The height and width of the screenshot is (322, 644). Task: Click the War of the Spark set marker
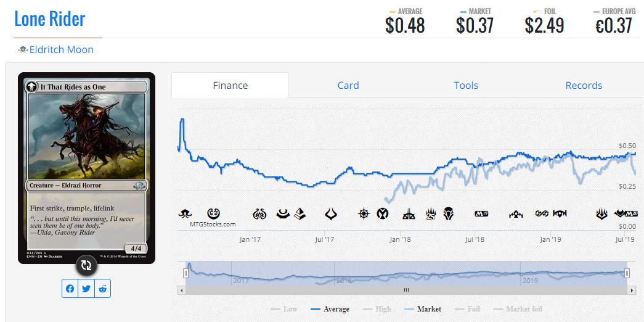click(x=601, y=213)
